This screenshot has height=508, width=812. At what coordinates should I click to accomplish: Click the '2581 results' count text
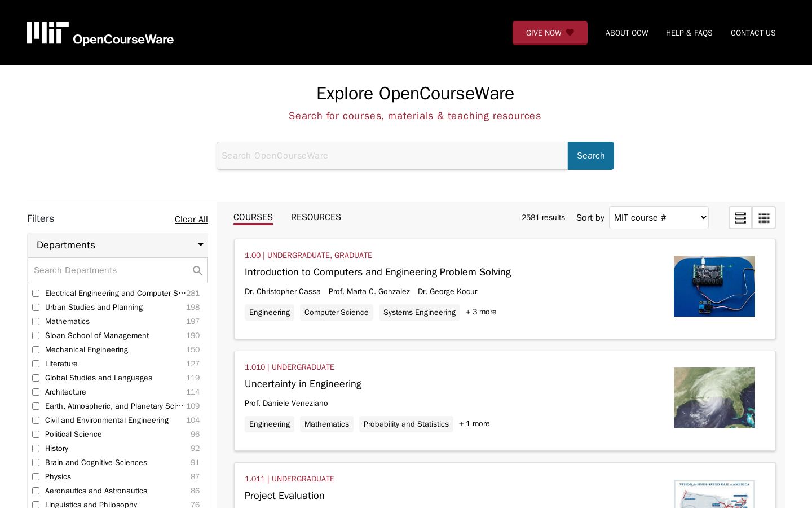click(543, 217)
